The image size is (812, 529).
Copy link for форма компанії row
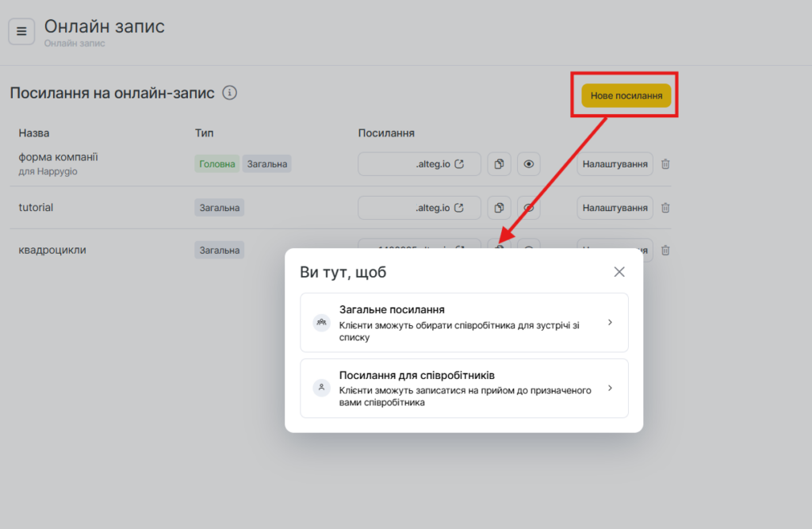499,164
